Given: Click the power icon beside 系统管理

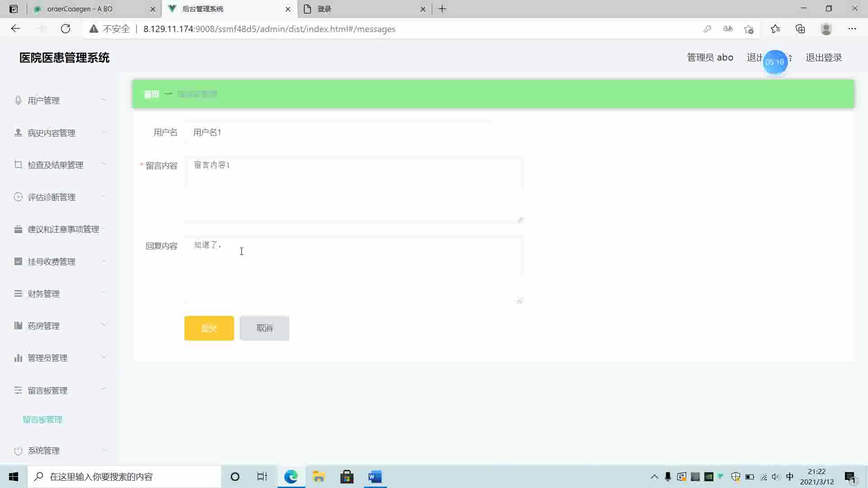Looking at the screenshot, I should tap(18, 450).
